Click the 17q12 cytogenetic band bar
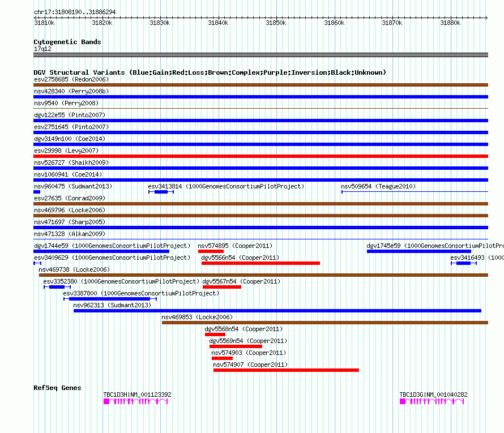Screen dimensions: 504x433 click(x=260, y=55)
